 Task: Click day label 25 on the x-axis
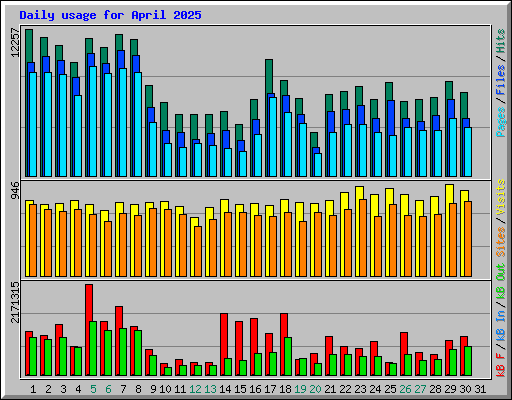pyautogui.click(x=390, y=389)
